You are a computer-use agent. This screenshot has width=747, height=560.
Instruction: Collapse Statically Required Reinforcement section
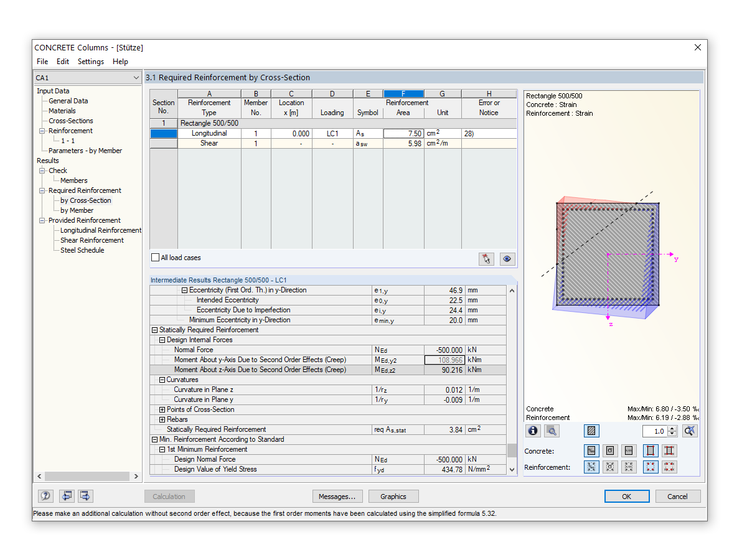coord(154,330)
